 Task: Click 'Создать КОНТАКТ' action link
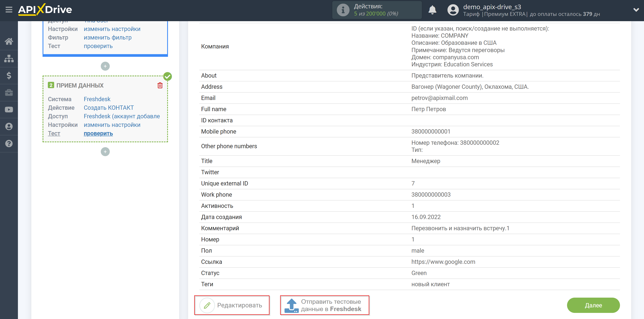[x=109, y=108]
